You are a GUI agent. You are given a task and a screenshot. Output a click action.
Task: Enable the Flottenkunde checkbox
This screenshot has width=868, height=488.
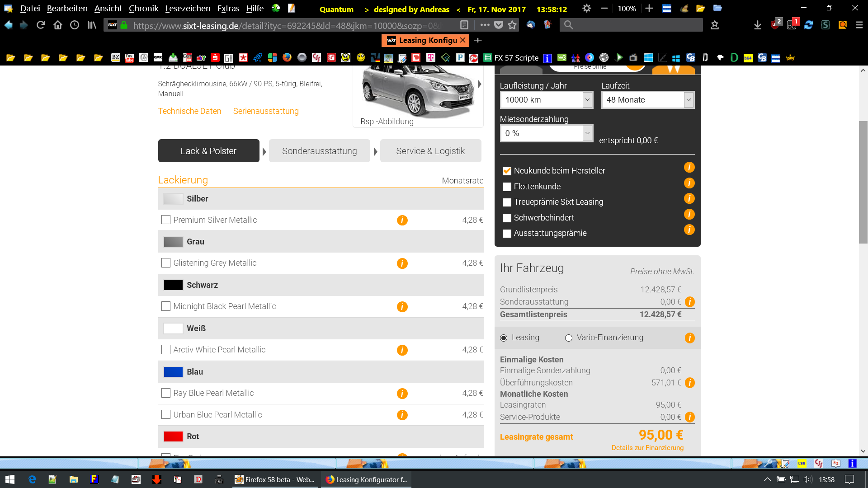(507, 187)
